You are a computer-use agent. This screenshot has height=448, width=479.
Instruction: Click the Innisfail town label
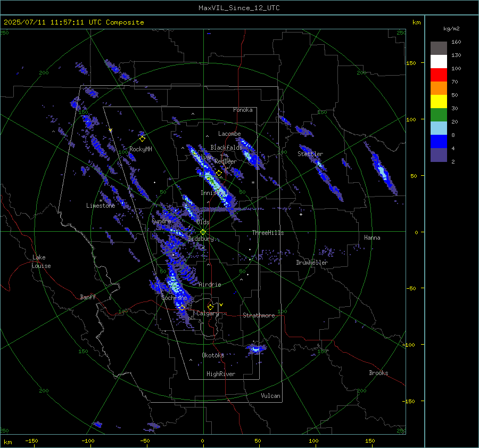214,193
